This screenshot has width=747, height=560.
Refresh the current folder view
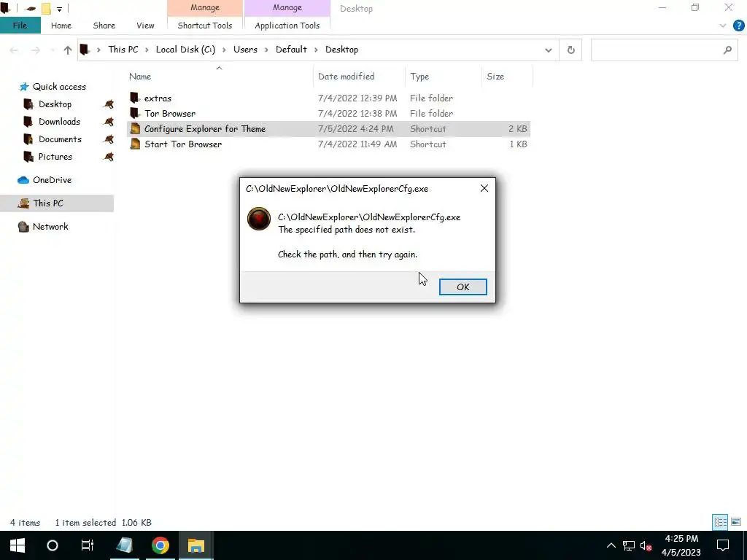570,50
